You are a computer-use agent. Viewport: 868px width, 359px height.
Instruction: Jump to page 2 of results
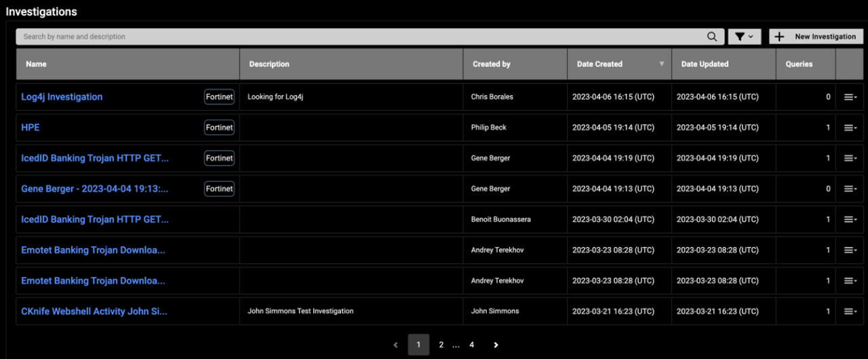tap(441, 345)
